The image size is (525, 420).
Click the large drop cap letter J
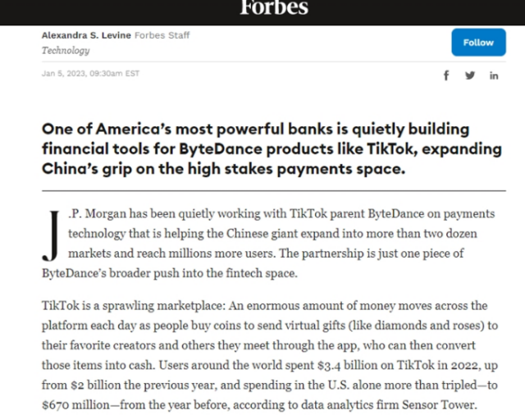(51, 235)
